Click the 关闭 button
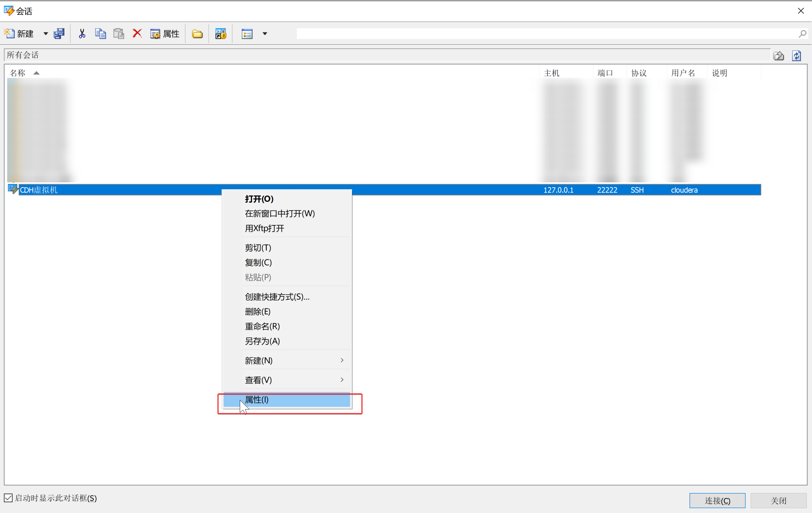This screenshot has height=513, width=812. 778,500
